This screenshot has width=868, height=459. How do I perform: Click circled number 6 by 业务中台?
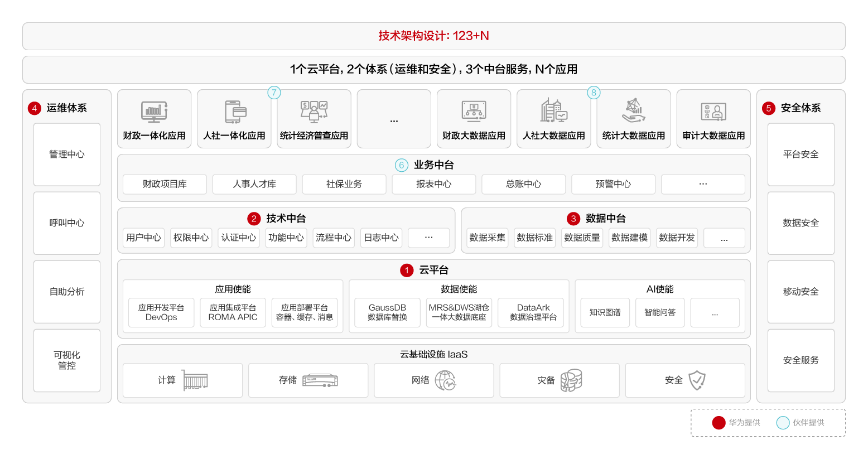click(x=402, y=165)
